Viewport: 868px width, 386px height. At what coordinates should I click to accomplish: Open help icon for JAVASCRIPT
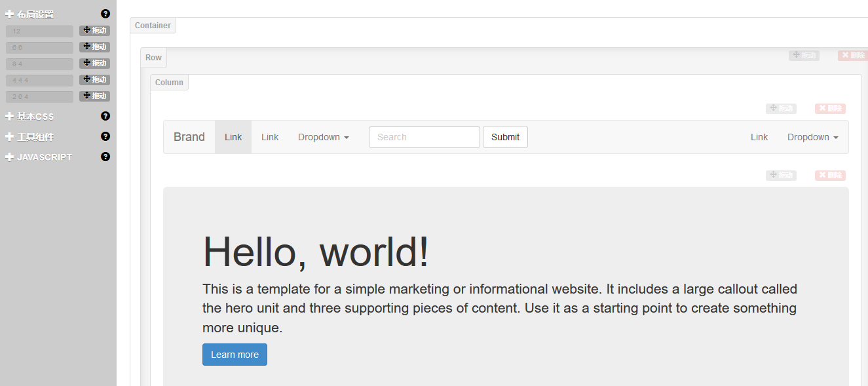coord(105,157)
